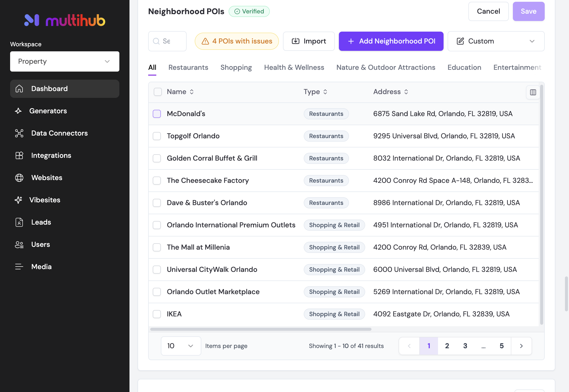
Task: Click Orlando Outlet Marketplace Shopping & Retail tag
Action: (334, 292)
